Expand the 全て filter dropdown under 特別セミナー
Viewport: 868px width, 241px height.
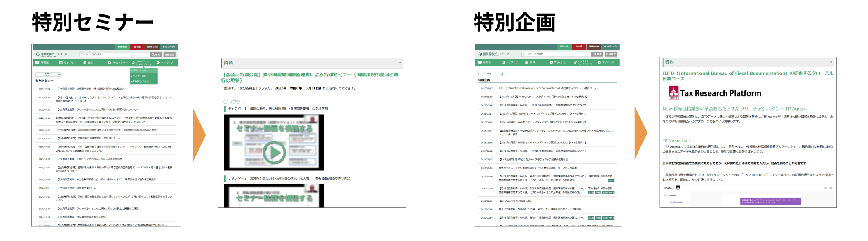pyautogui.click(x=48, y=74)
